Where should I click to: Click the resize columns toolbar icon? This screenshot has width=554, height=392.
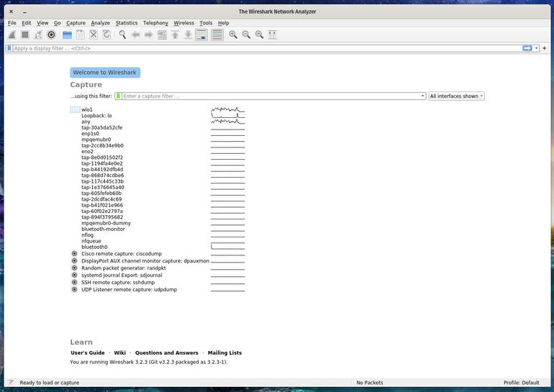[x=273, y=35]
